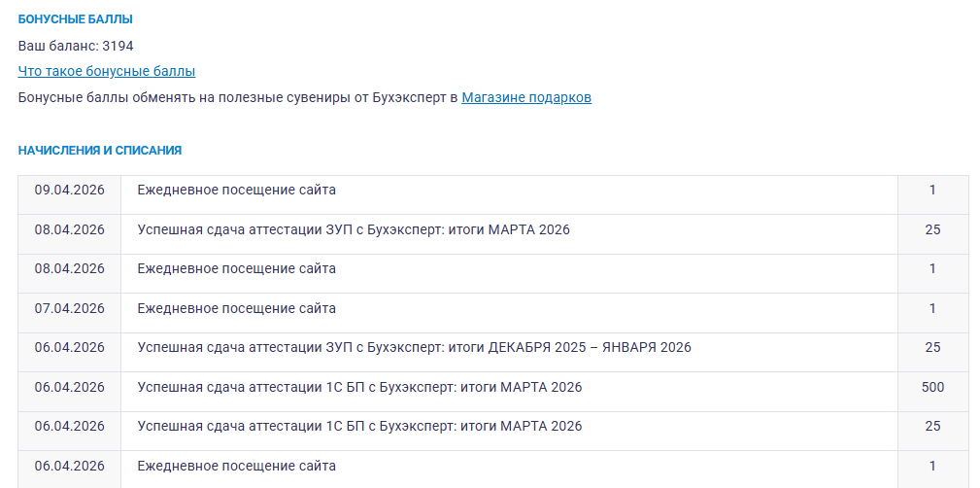This screenshot has width=980, height=488.
Task: Click the "Ваш баланс: 3194" balance text
Action: click(76, 46)
